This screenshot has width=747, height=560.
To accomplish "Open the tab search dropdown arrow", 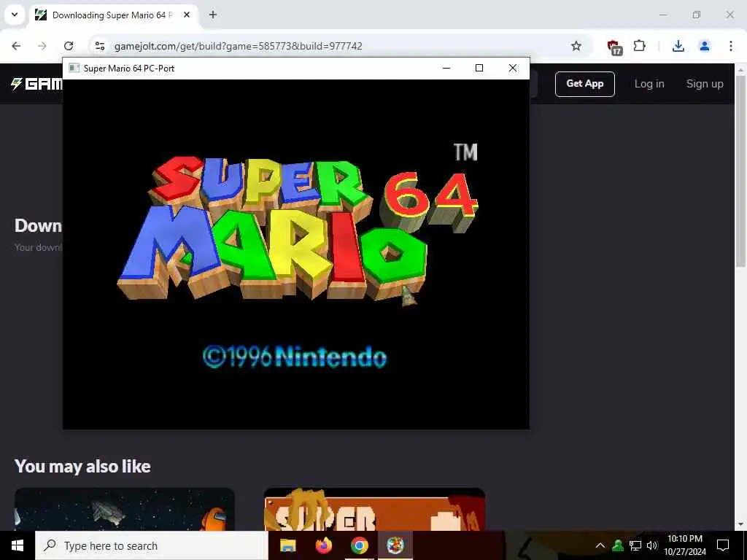I will 15,15.
